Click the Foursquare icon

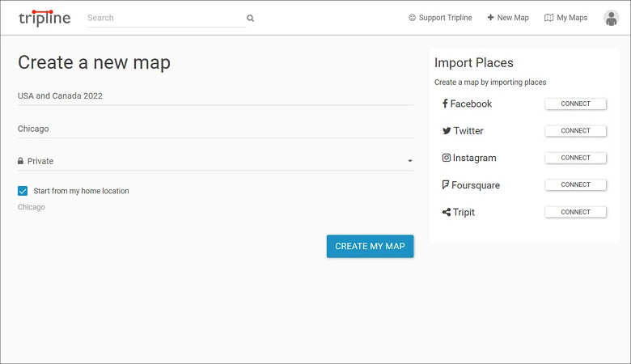point(445,184)
